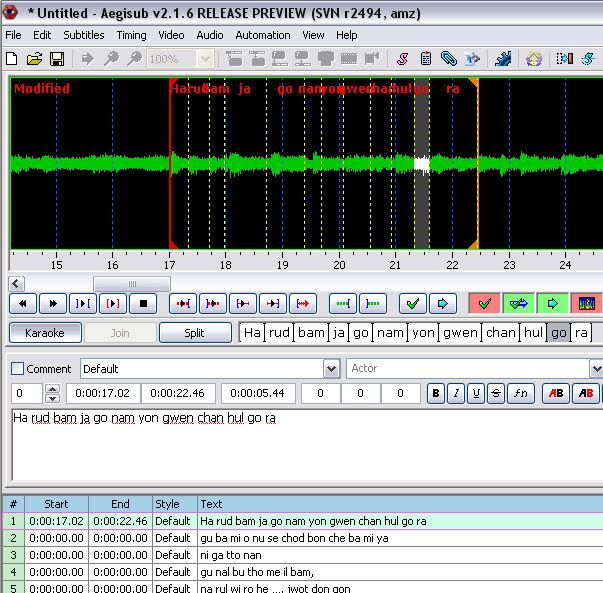Toggle spectrum analyzer display mode
The height and width of the screenshot is (593, 603).
(x=586, y=303)
